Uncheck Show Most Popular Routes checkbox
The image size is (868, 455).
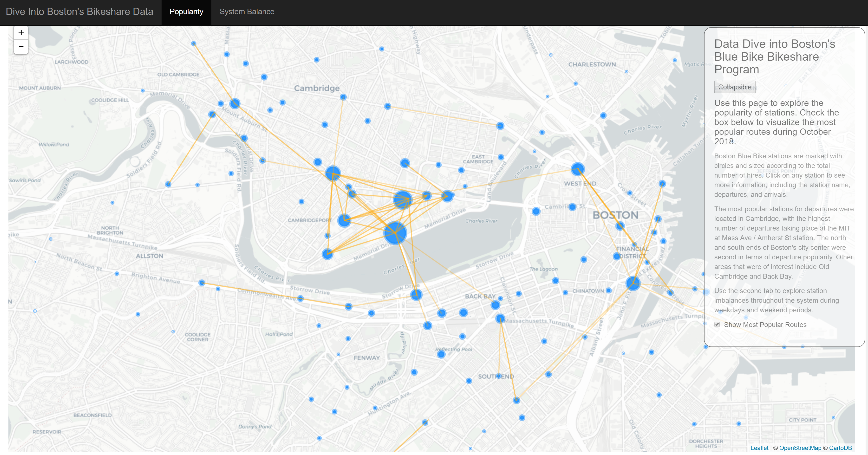click(717, 325)
